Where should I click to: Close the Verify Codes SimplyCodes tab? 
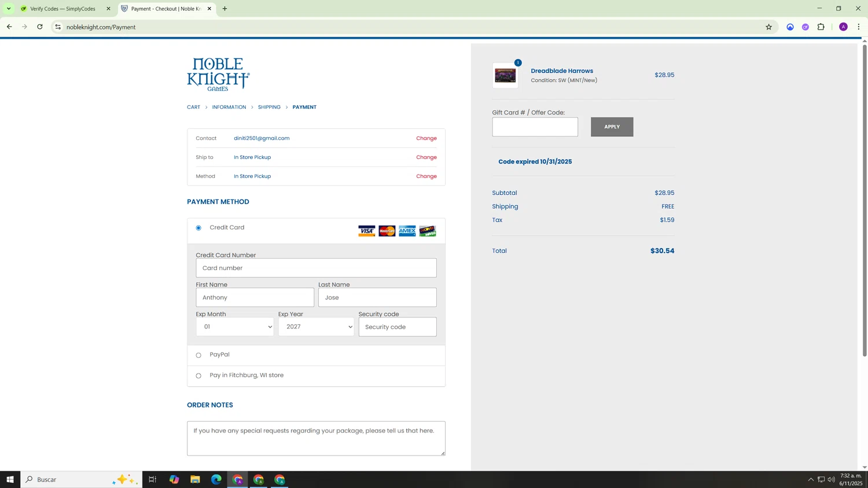tap(108, 9)
